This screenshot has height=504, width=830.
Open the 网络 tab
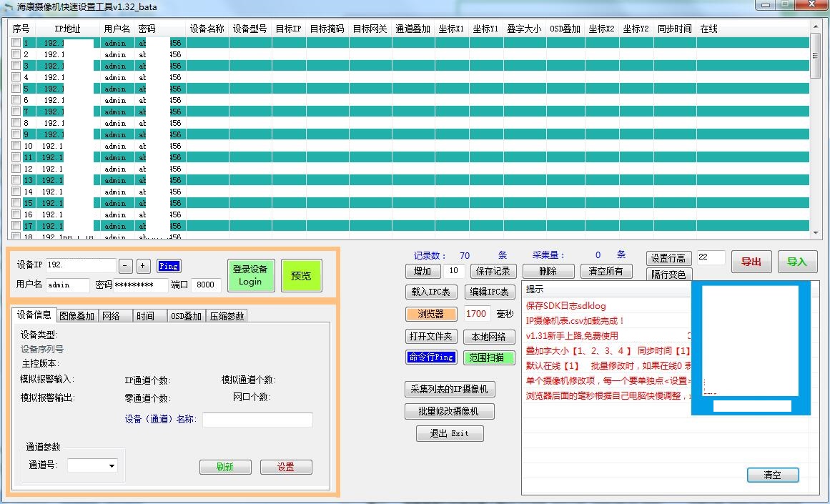click(x=114, y=316)
